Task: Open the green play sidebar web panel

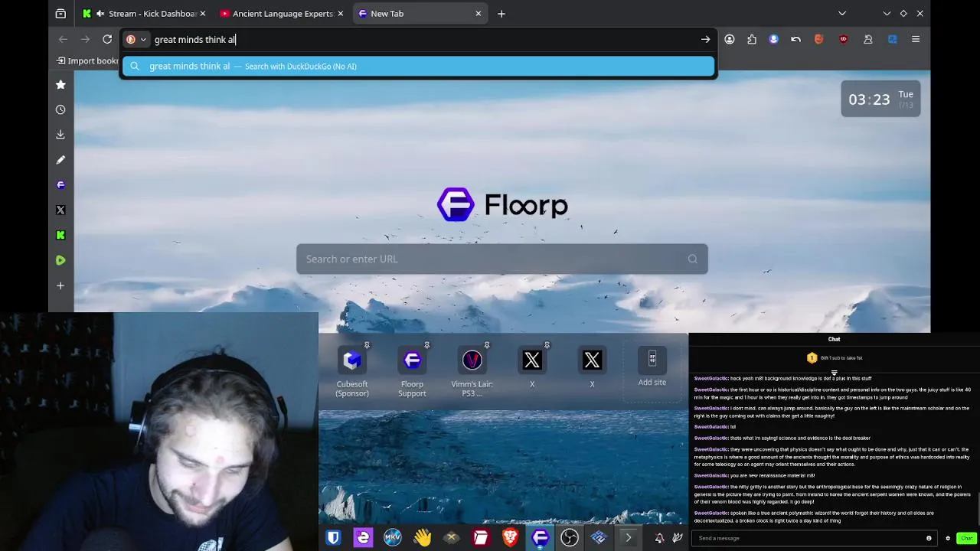Action: [x=60, y=260]
